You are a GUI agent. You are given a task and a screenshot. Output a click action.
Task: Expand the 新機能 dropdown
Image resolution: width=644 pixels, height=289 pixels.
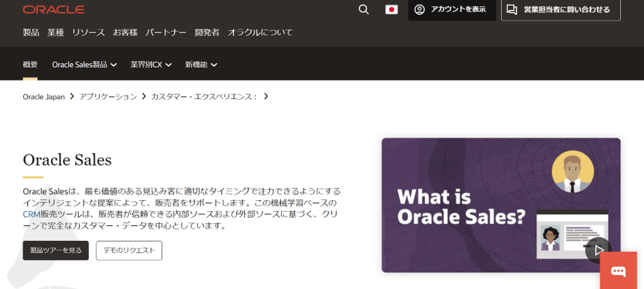pos(201,64)
